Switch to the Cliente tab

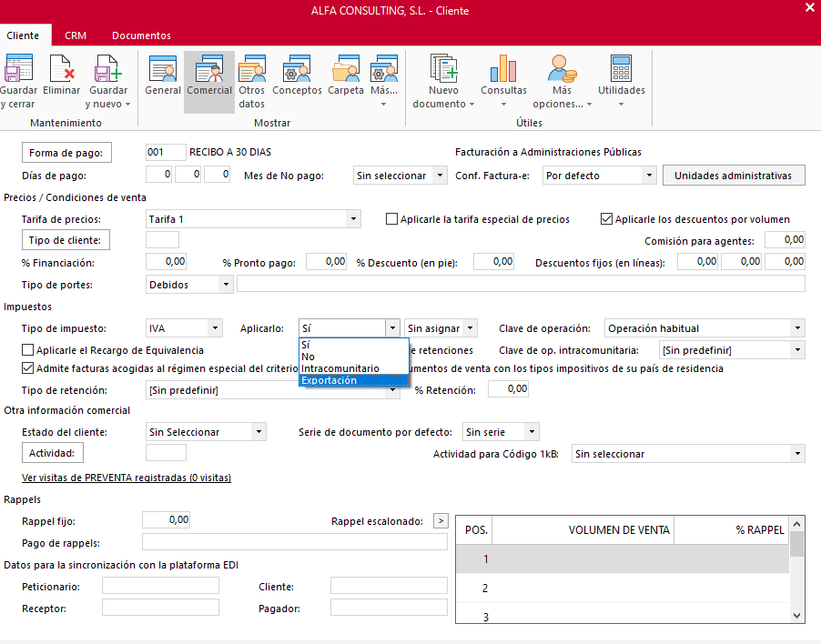pos(23,35)
